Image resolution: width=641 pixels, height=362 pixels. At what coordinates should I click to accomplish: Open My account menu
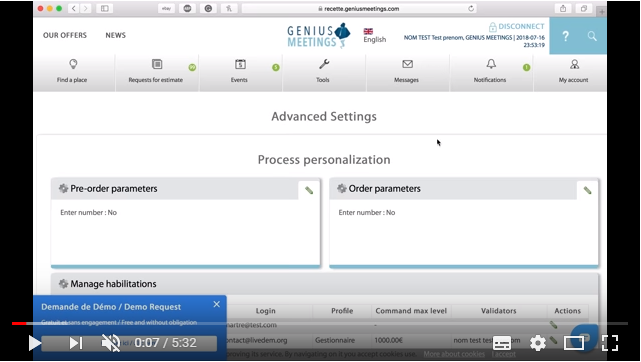tap(574, 72)
